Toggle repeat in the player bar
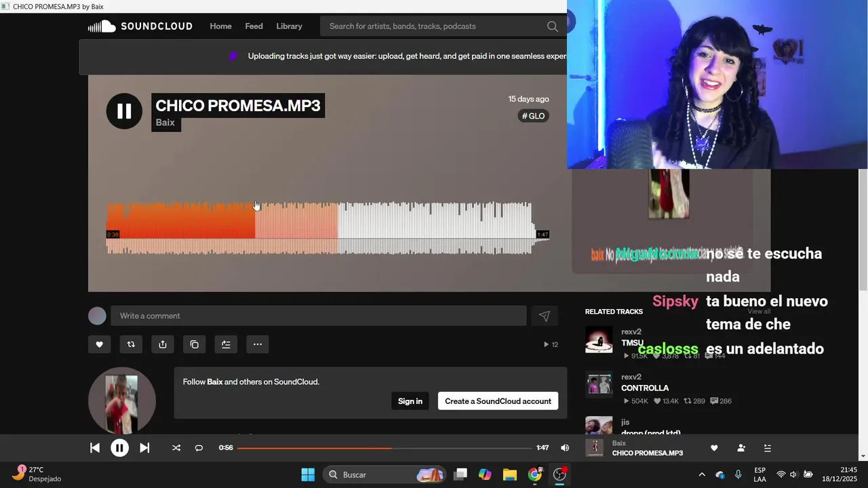Image resolution: width=868 pixels, height=488 pixels. [x=199, y=448]
